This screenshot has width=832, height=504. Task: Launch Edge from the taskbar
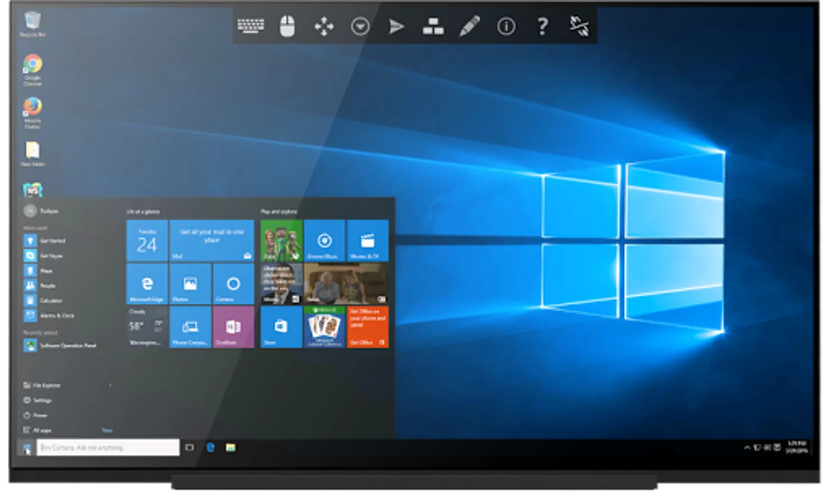pos(211,447)
